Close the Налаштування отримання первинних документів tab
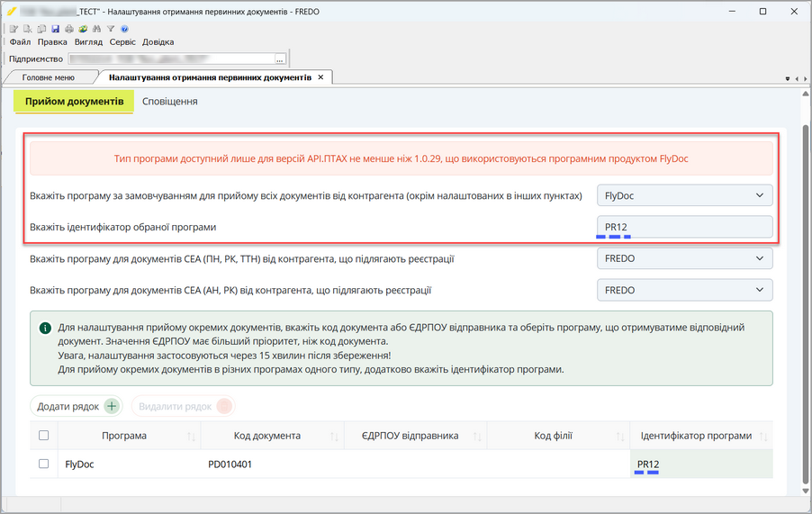This screenshot has height=514, width=812. [321, 77]
